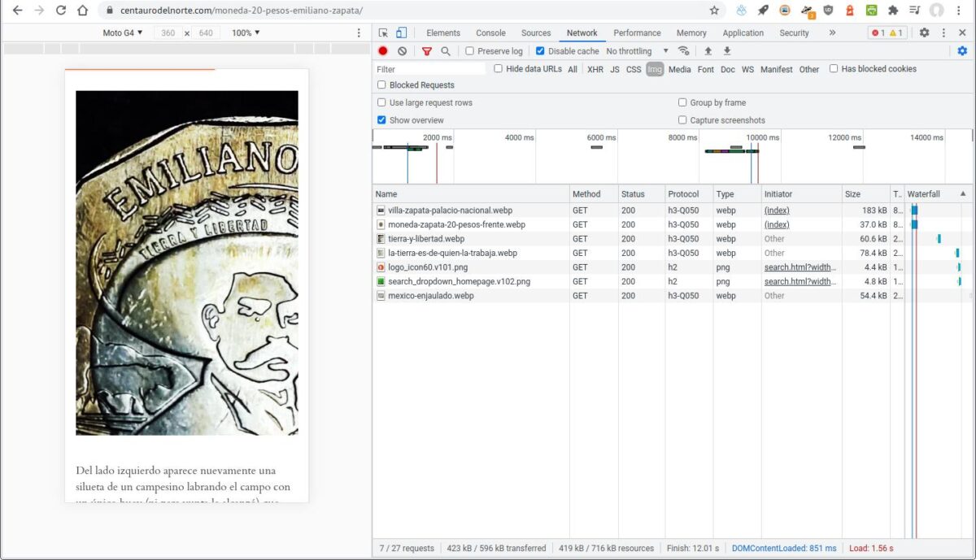Reload the current page
This screenshot has height=560, width=976.
point(61,11)
